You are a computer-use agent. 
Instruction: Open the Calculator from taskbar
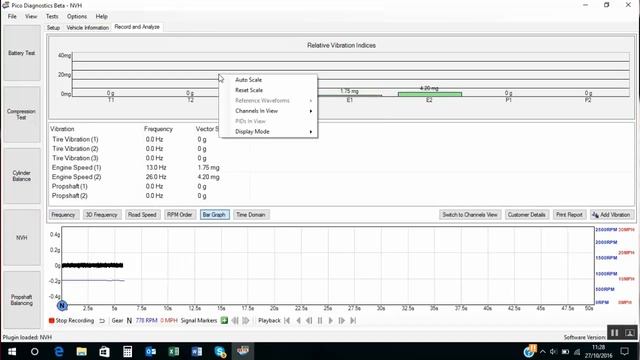coord(127,351)
